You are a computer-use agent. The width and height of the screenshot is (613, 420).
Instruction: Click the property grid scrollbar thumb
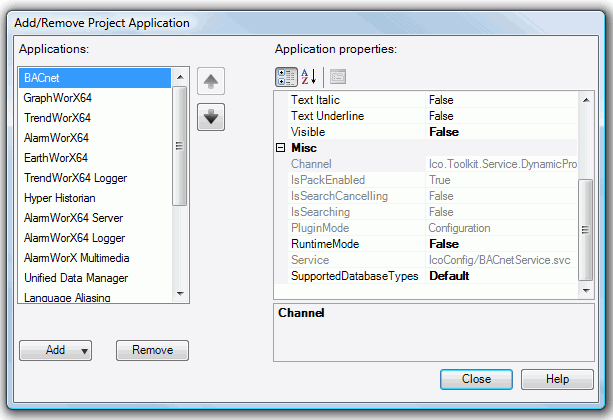point(585,230)
